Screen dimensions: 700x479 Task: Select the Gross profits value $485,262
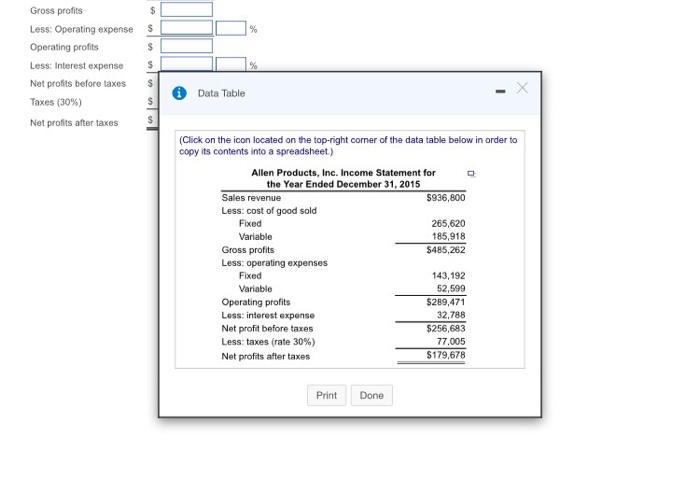446,250
